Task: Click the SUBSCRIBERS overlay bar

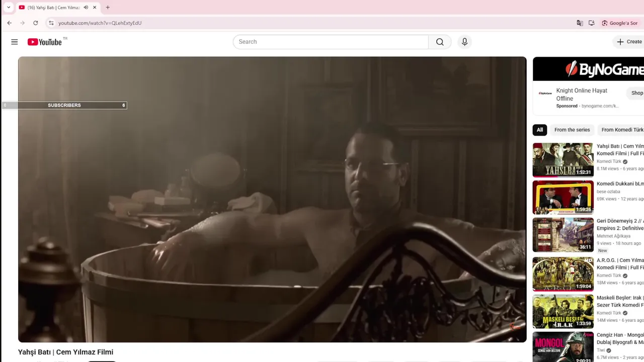Action: tap(64, 105)
